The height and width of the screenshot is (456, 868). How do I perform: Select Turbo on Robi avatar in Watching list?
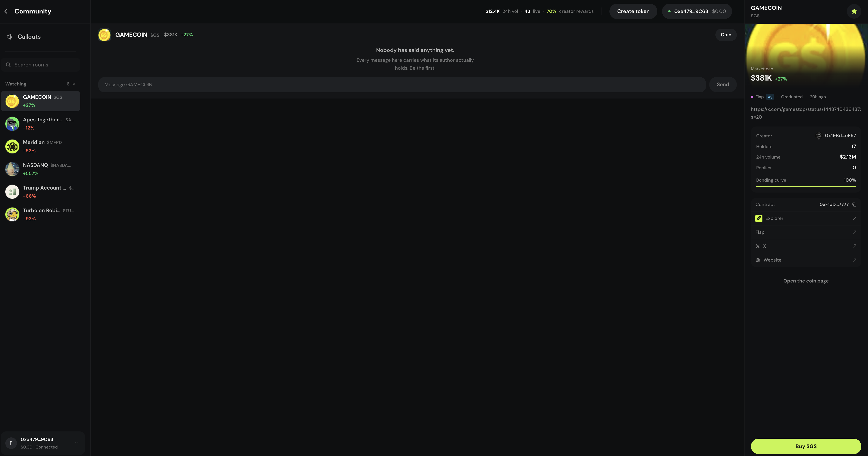12,214
